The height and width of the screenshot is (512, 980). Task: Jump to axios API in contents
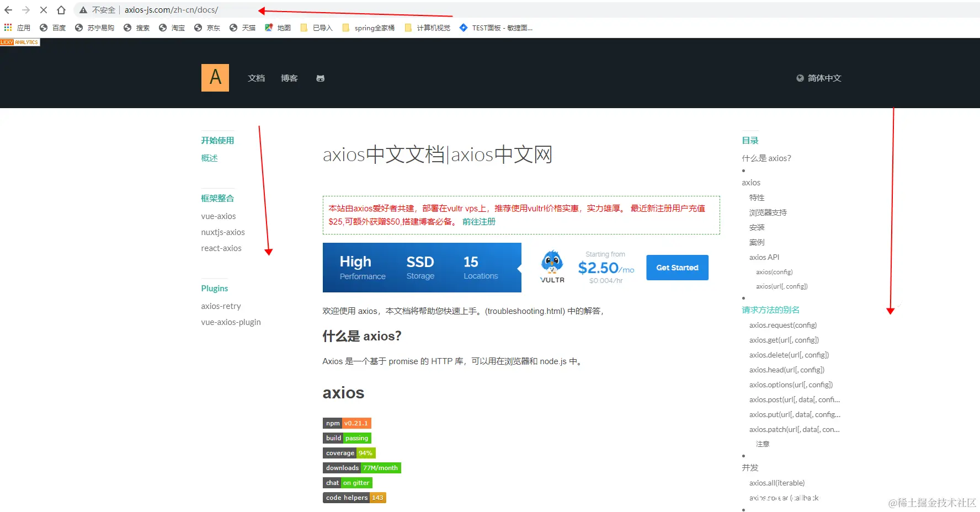pyautogui.click(x=764, y=257)
